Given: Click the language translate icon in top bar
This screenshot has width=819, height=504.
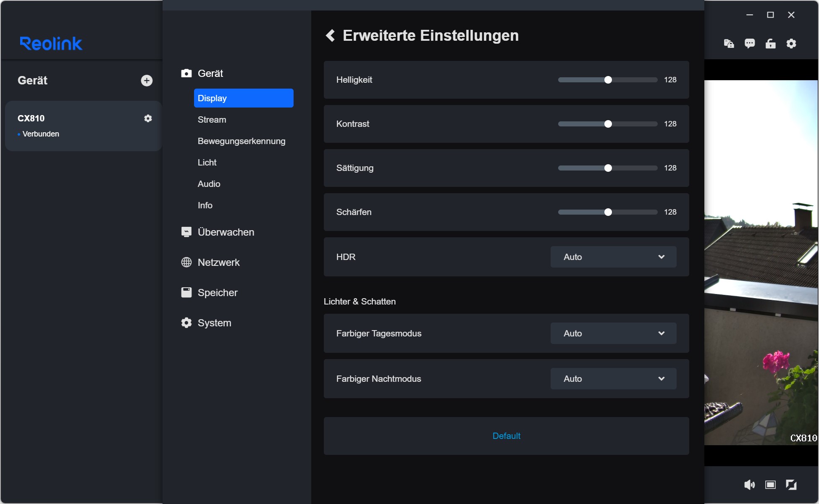Looking at the screenshot, I should (729, 44).
